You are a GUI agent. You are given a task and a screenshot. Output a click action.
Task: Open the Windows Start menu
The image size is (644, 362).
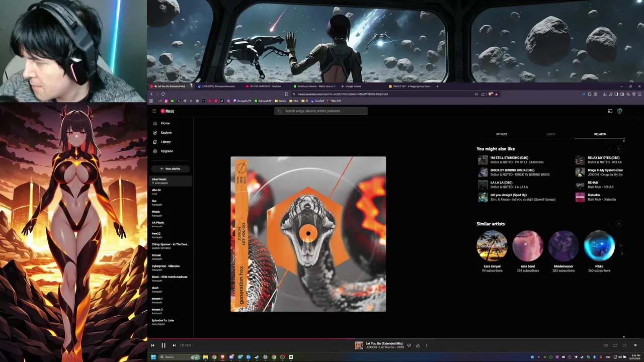coord(153,357)
